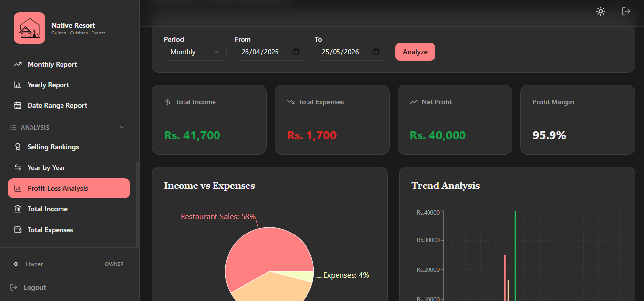Click the Native Resort cabin logo
The width and height of the screenshot is (644, 301).
(30, 28)
